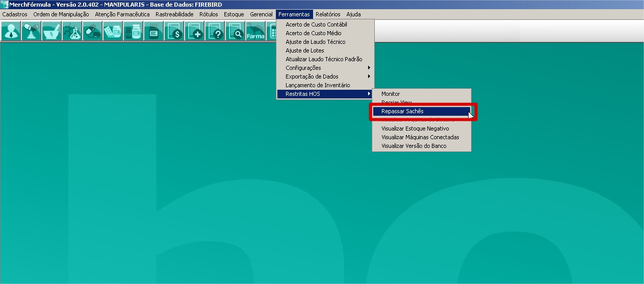The height and width of the screenshot is (284, 644).
Task: Choose Visualizar Estoque Negativo
Action: [415, 128]
